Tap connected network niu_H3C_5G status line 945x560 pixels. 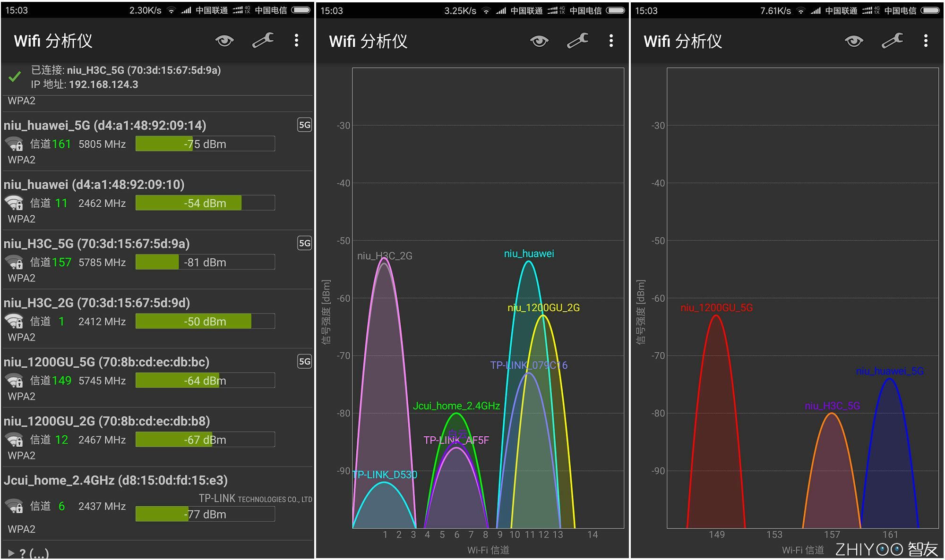coord(126,70)
